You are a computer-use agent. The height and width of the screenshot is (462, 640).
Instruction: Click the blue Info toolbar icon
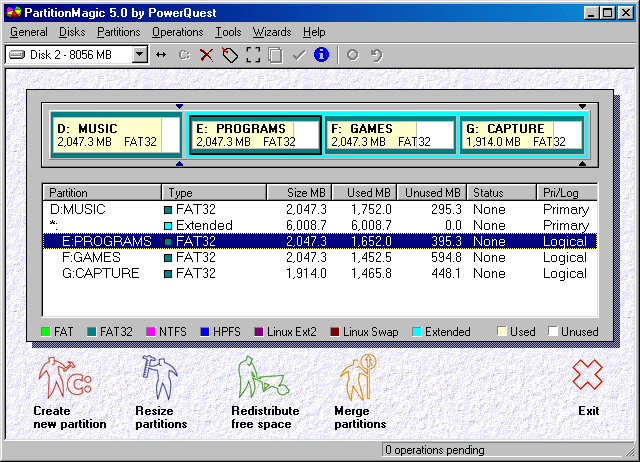[321, 54]
